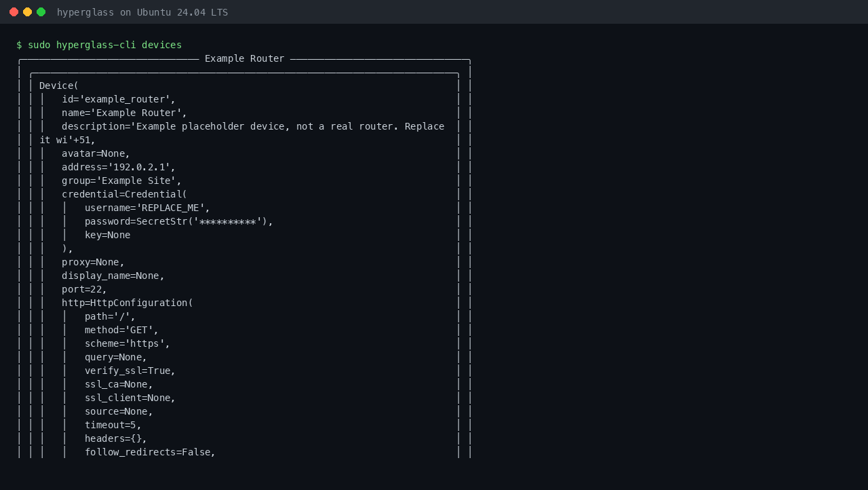868x490 pixels.
Task: Select the line id='example_router'
Action: pos(119,99)
